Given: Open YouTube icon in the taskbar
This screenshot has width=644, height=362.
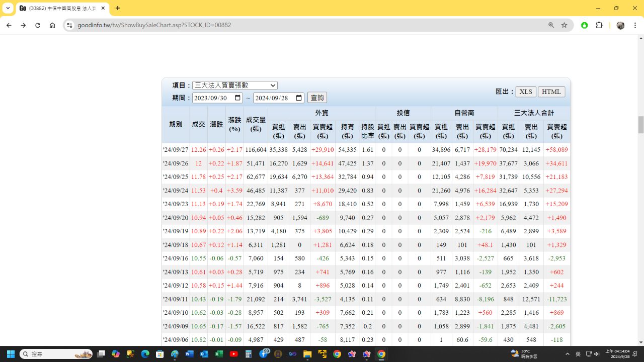Looking at the screenshot, I should point(233,354).
